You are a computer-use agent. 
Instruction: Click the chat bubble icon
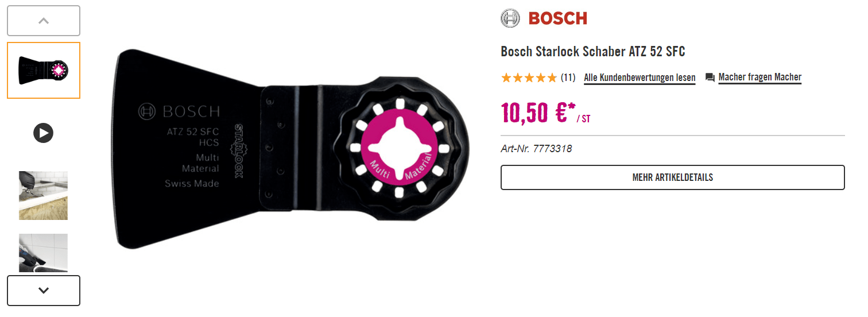coord(710,78)
